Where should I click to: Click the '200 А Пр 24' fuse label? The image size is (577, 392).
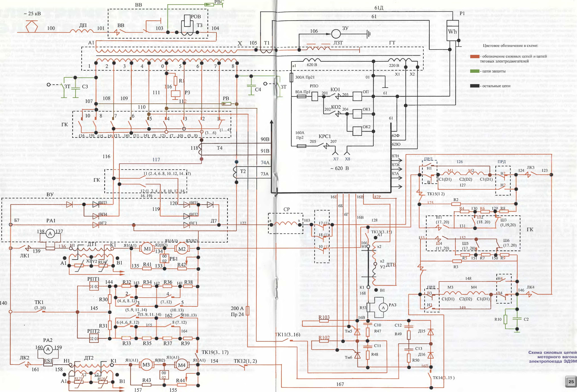237,311
